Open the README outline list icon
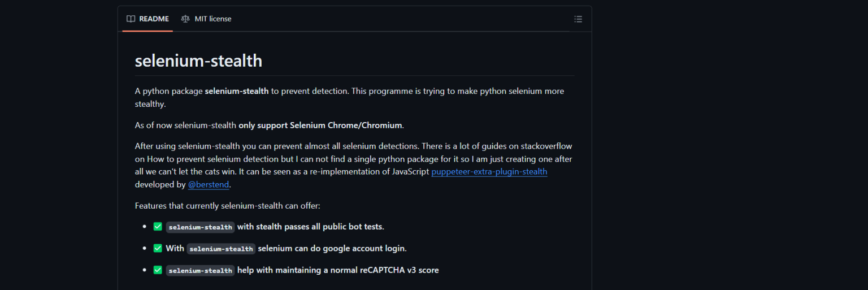The image size is (868, 290). [578, 19]
